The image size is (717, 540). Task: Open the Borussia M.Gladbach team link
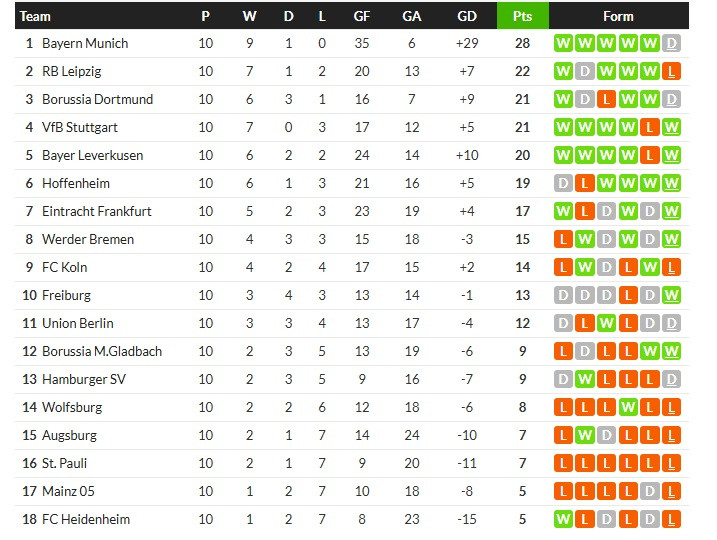click(x=101, y=351)
